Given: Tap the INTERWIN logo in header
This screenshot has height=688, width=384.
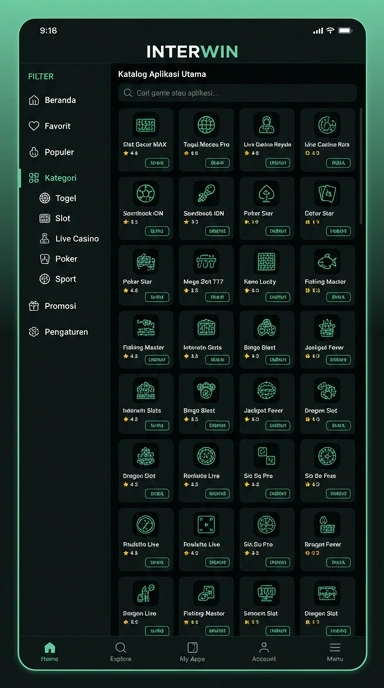Looking at the screenshot, I should (x=192, y=51).
